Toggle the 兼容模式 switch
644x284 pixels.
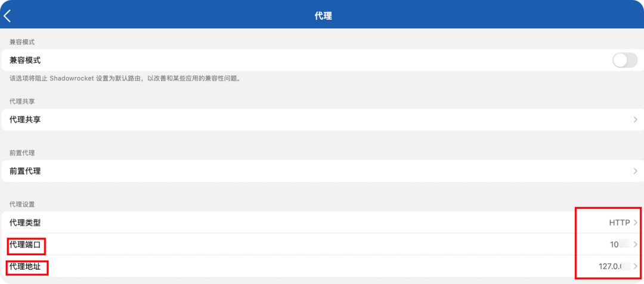pos(625,60)
